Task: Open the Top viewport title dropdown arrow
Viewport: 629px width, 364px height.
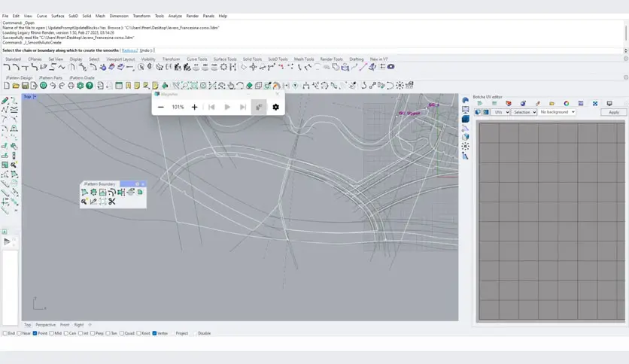Action: (35, 96)
